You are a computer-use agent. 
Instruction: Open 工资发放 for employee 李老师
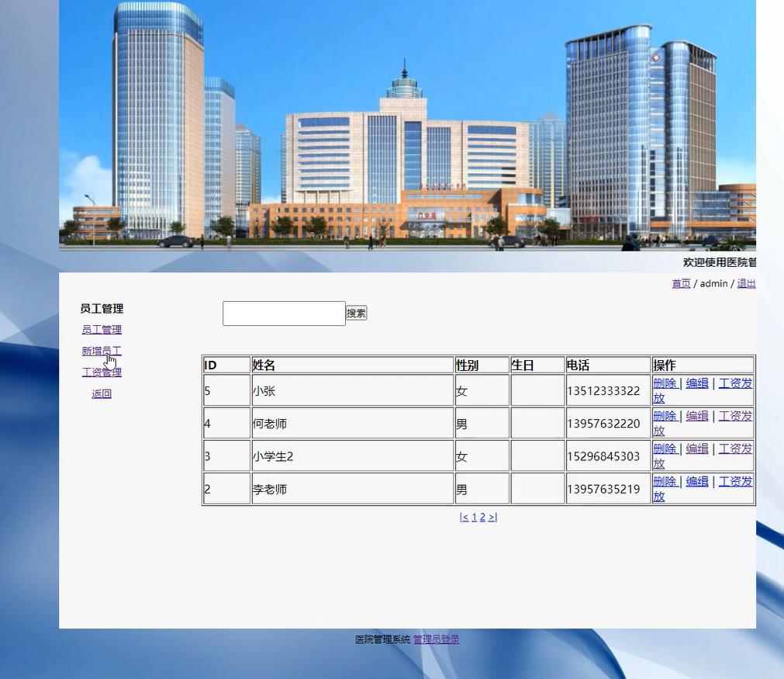click(x=735, y=481)
